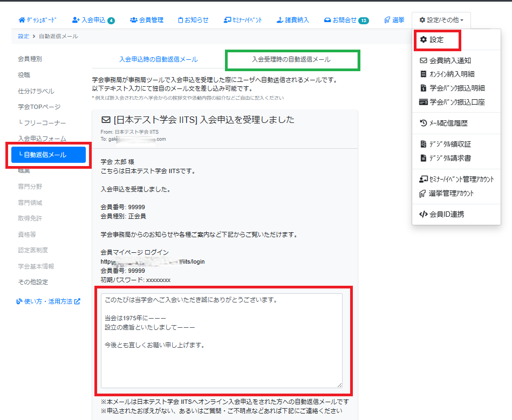The image size is (512, 420).
Task: Select 会員種別 in the settings sidebar
Action: [30, 59]
